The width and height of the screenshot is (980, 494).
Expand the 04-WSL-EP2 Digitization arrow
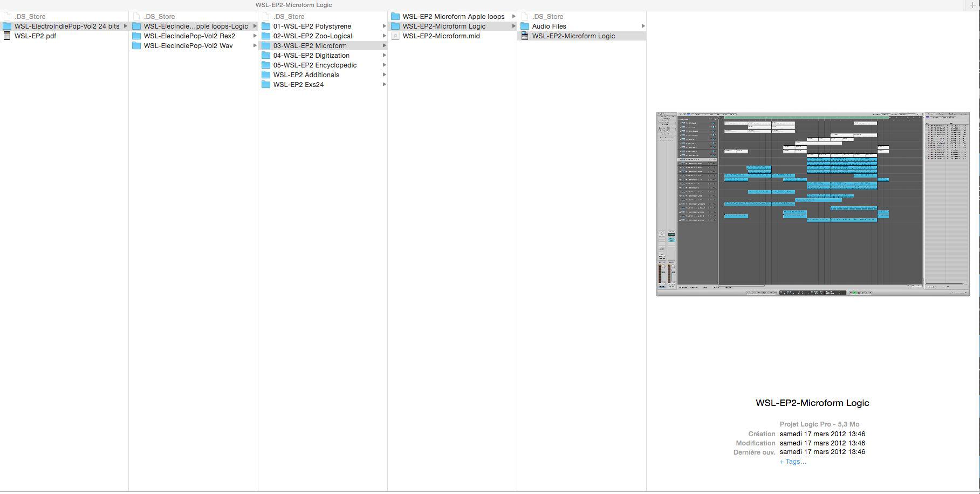(x=385, y=55)
